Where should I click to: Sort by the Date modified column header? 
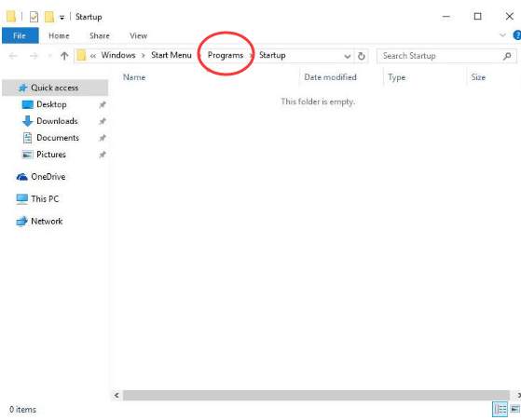pyautogui.click(x=330, y=77)
